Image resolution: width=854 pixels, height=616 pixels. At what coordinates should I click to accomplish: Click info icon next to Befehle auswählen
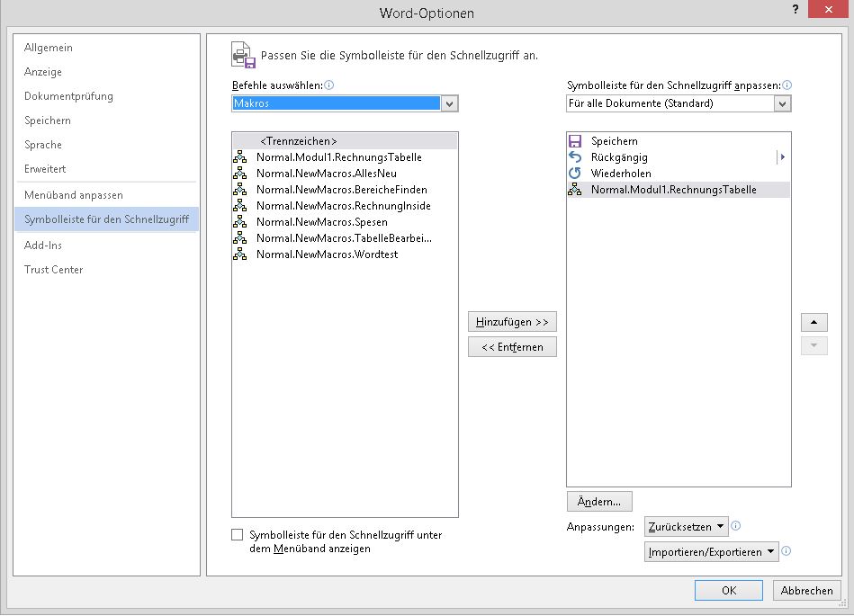(x=329, y=85)
